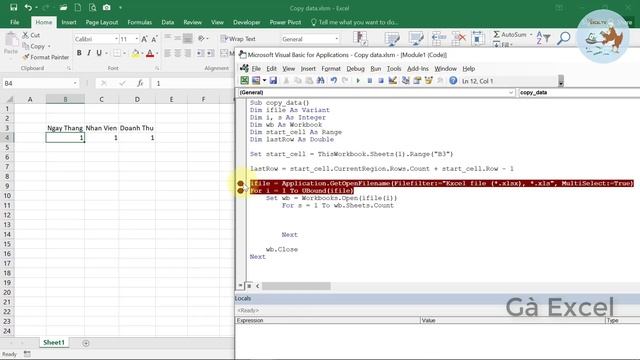The width and height of the screenshot is (640, 360).
Task: Open Project Explorer from VBA toolbar
Action: point(405,81)
